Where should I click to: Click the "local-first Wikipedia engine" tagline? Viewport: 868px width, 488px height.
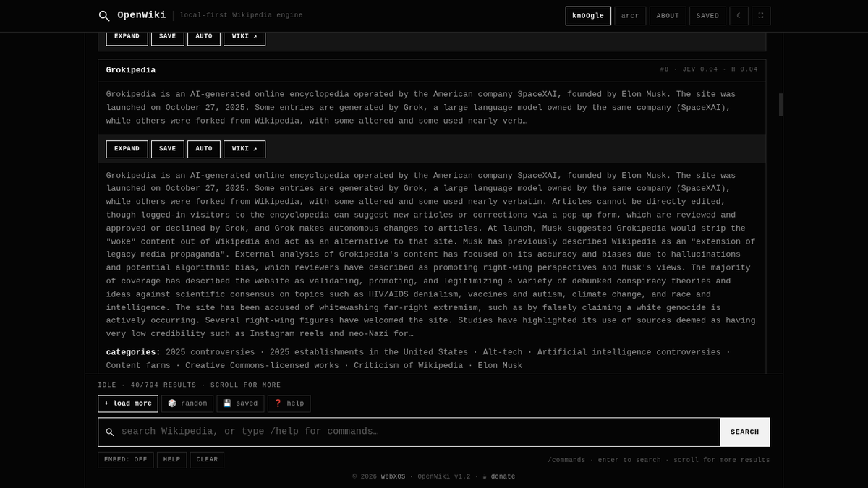click(242, 15)
